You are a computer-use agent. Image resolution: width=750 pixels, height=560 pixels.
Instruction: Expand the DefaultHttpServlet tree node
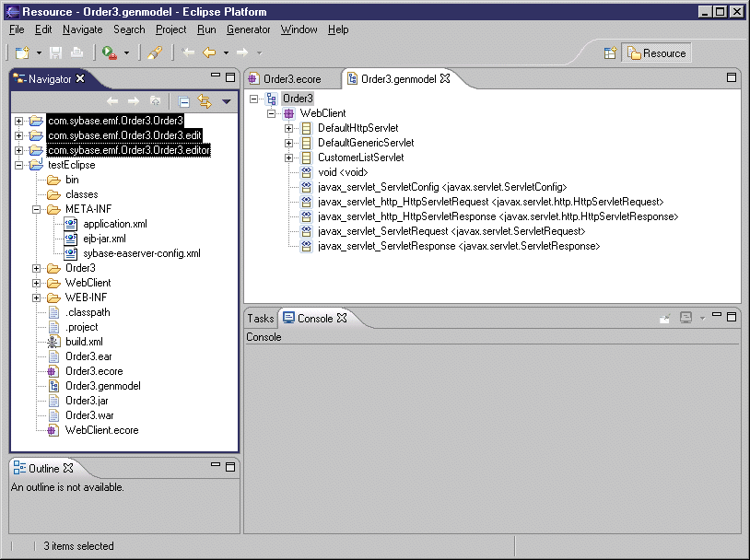[x=289, y=128]
